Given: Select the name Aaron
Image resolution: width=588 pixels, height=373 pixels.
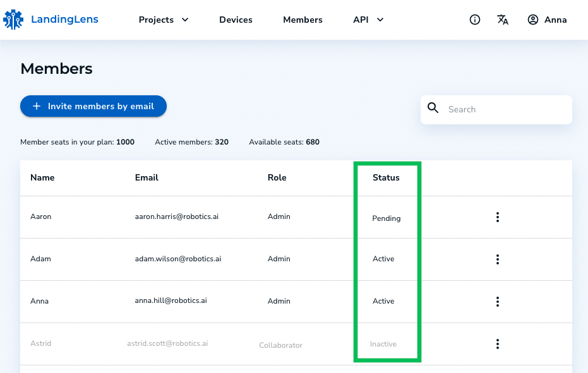Looking at the screenshot, I should 41,216.
